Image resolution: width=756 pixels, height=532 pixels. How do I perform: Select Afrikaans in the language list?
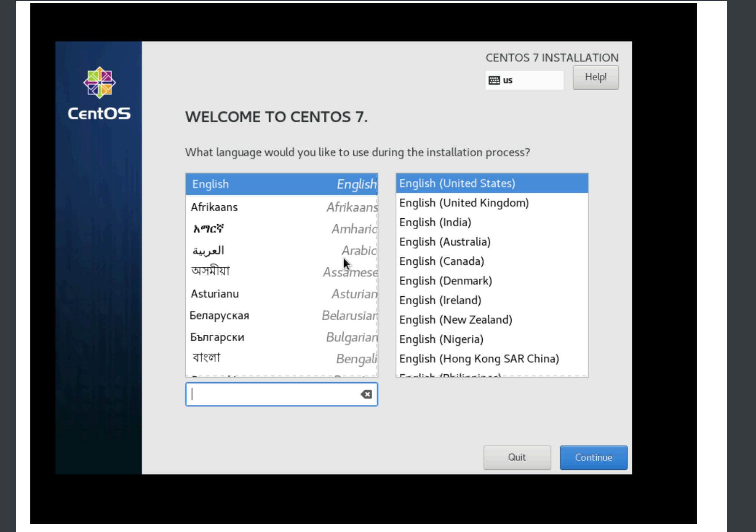pyautogui.click(x=281, y=207)
